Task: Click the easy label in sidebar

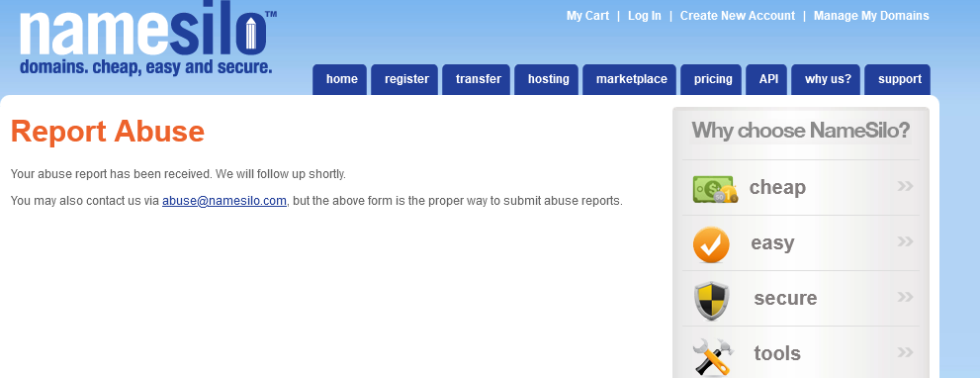Action: coord(772,242)
